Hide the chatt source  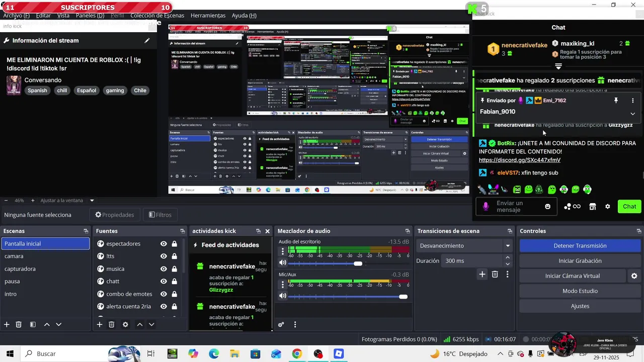(164, 282)
